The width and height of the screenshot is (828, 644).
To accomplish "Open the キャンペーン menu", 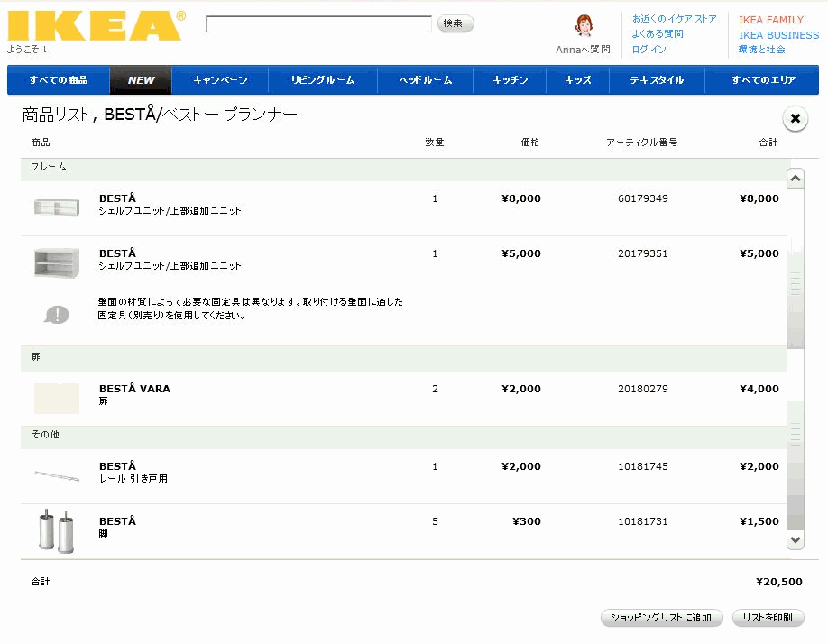I will point(220,80).
